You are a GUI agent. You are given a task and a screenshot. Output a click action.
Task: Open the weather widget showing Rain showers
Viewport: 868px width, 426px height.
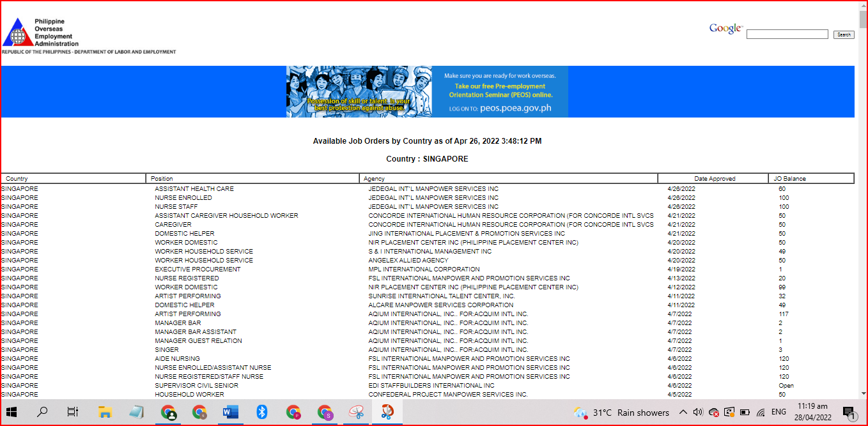pos(621,413)
